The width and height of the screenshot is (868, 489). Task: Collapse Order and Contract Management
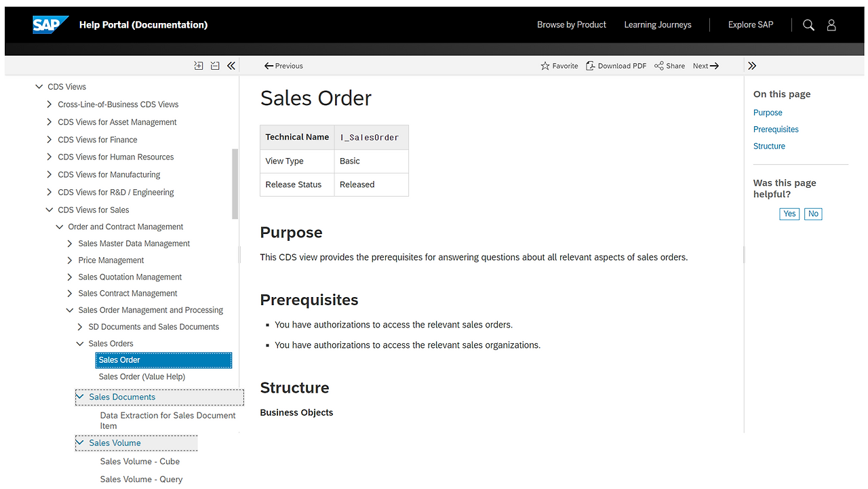point(60,227)
